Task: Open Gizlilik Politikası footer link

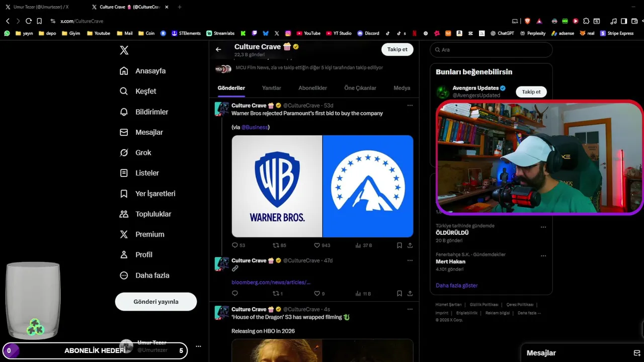Action: (x=484, y=305)
